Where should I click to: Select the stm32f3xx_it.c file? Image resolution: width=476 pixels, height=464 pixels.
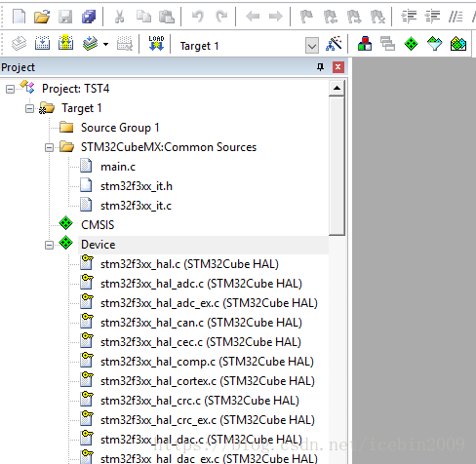coord(136,206)
